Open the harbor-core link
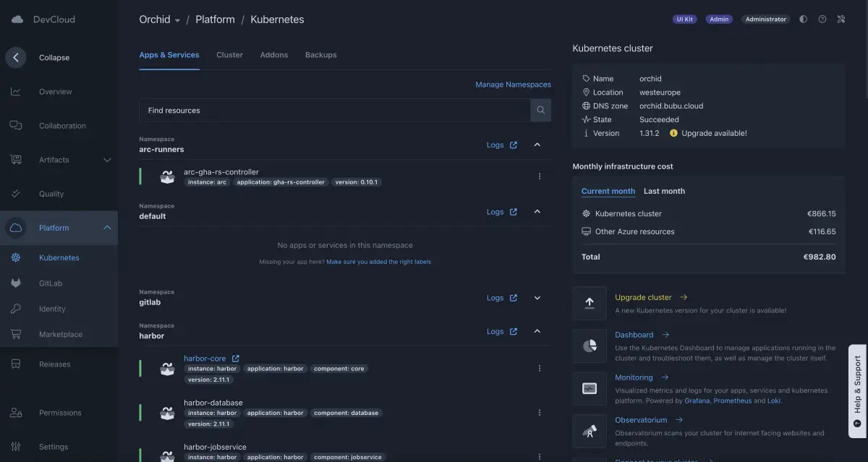868x462 pixels. pyautogui.click(x=205, y=359)
